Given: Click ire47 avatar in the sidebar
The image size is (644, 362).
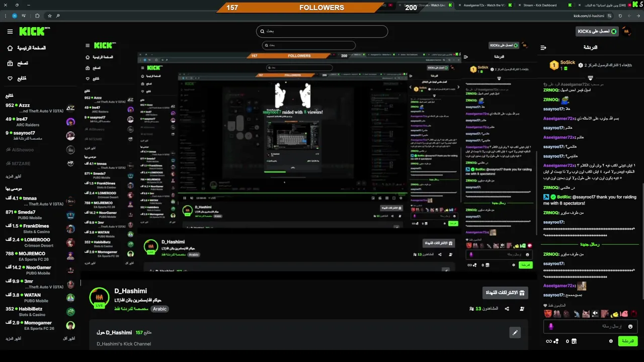Looking at the screenshot, I should coord(70,122).
